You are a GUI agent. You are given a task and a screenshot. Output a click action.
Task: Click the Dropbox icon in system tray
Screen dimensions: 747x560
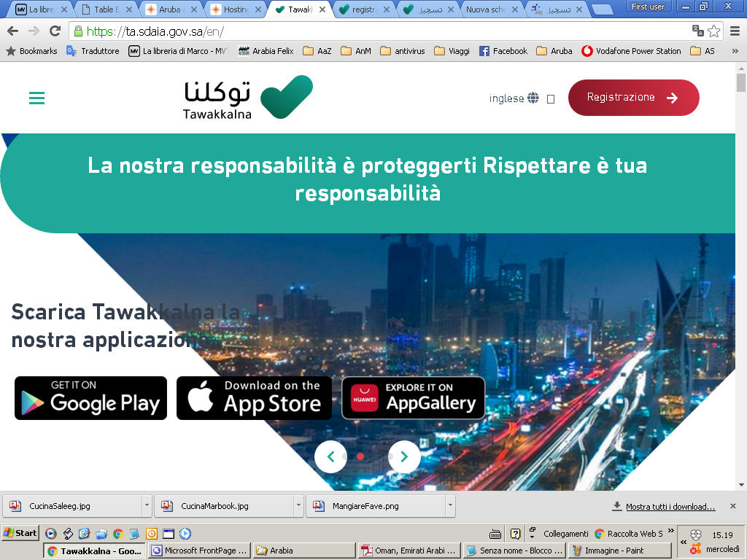696,534
